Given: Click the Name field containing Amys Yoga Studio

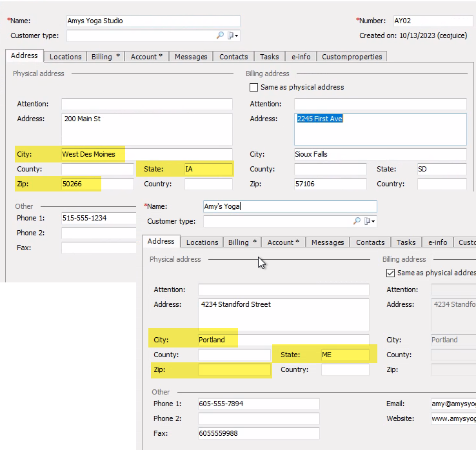Looking at the screenshot, I should coord(154,21).
